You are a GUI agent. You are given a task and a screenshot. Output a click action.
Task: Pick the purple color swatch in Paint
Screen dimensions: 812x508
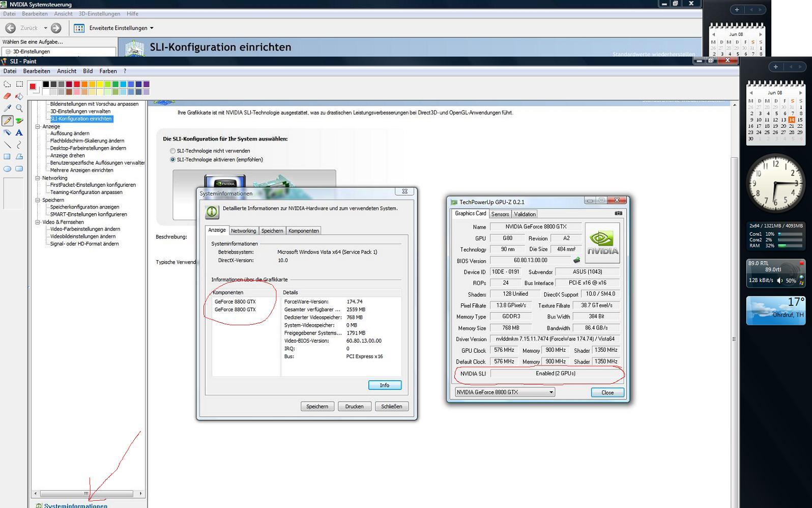[147, 84]
